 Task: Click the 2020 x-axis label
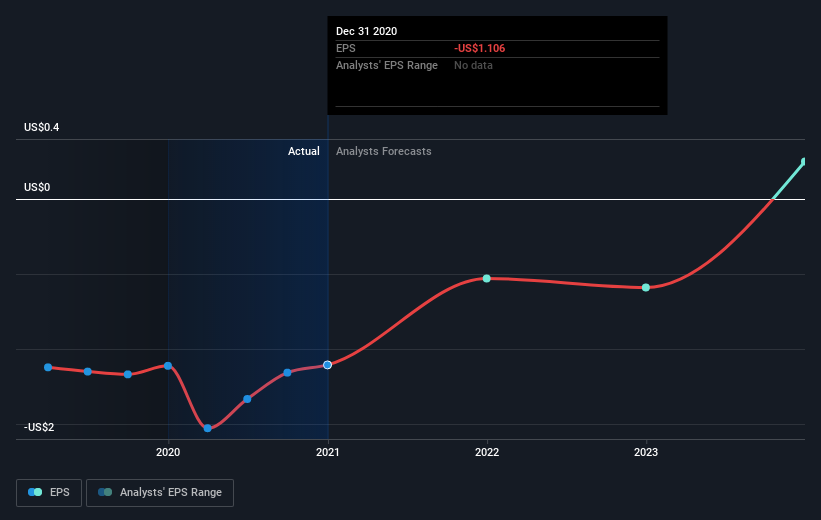[x=168, y=452]
